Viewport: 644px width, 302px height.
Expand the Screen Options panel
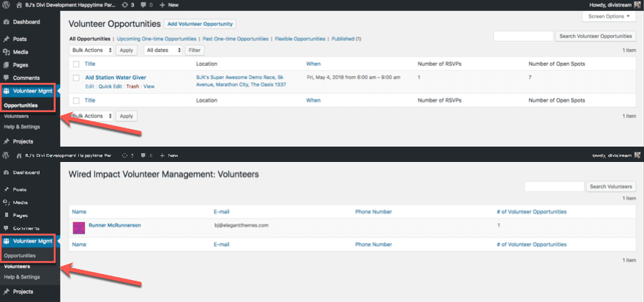(609, 16)
